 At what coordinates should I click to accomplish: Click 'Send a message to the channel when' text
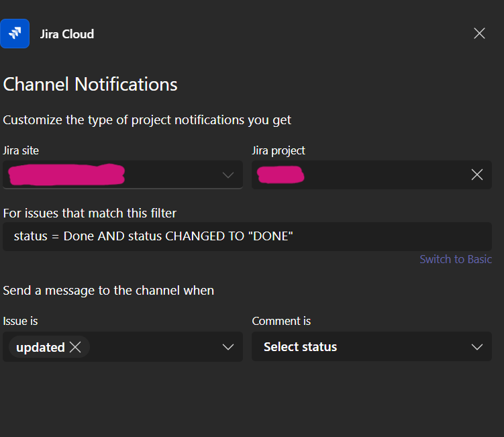108,291
